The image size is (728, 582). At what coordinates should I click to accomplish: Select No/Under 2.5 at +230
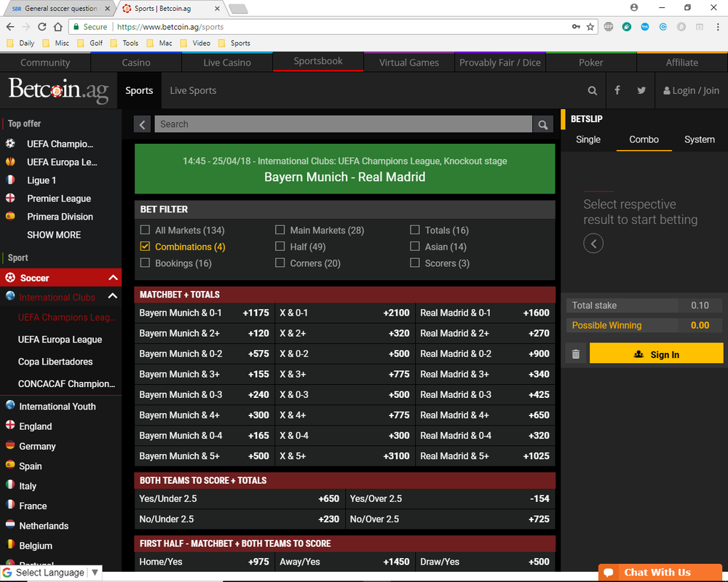pos(240,519)
